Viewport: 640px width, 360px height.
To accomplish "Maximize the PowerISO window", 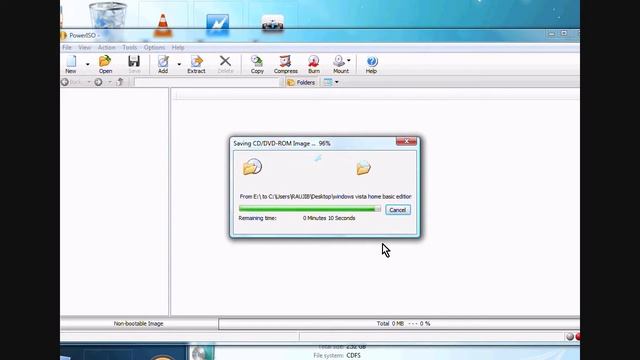I will 564,33.
